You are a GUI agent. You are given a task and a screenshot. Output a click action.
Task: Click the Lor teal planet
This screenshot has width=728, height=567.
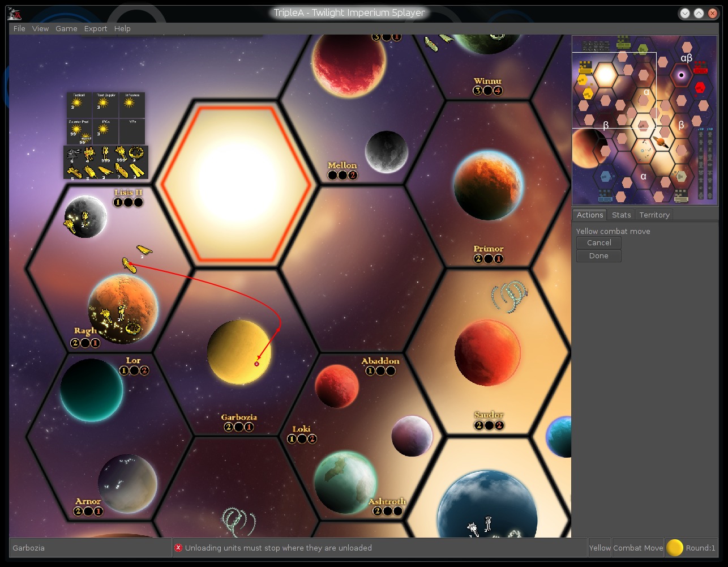tap(92, 390)
